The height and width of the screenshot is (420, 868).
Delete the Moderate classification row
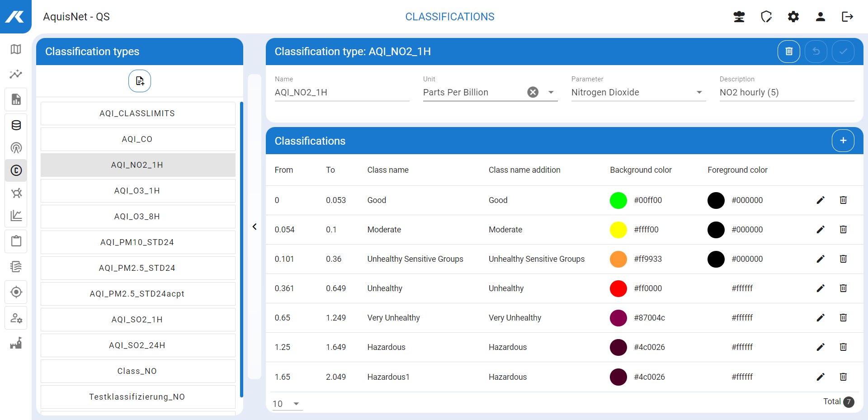click(x=843, y=230)
